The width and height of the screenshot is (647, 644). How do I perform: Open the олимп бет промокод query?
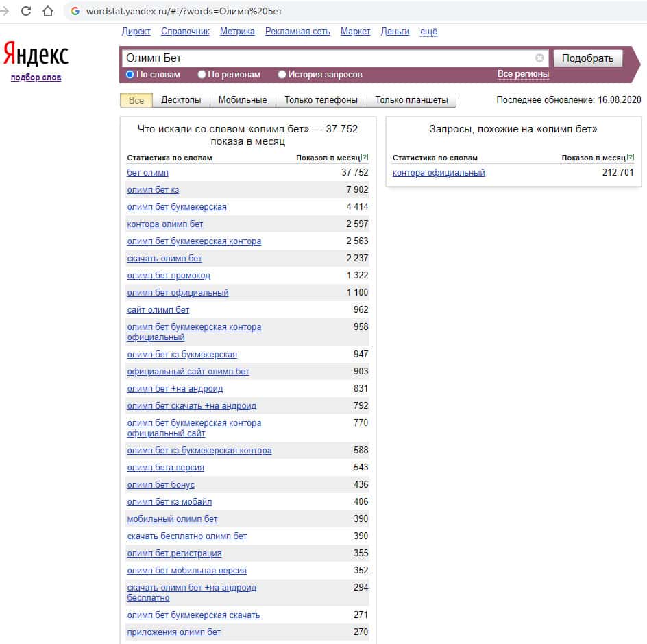pos(169,275)
